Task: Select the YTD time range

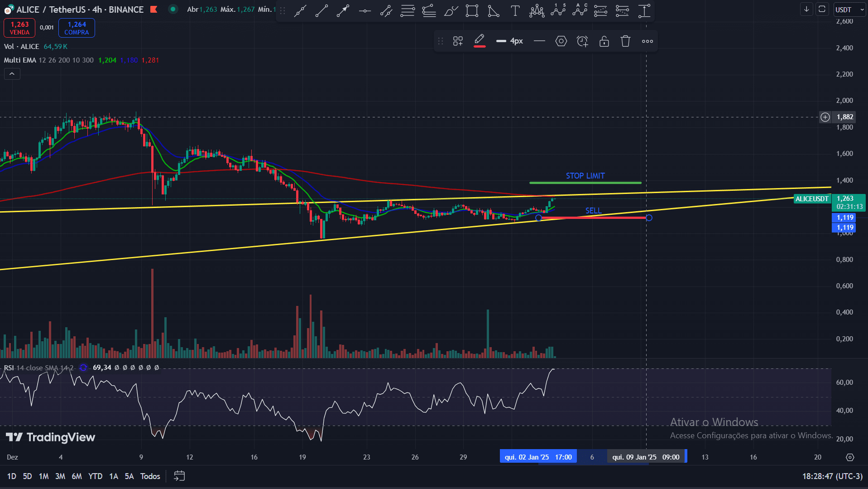Action: pyautogui.click(x=95, y=476)
